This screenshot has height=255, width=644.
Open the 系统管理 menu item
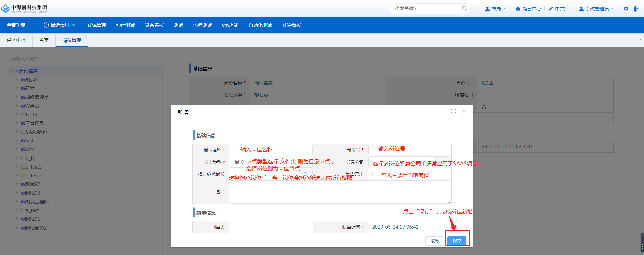pyautogui.click(x=97, y=25)
